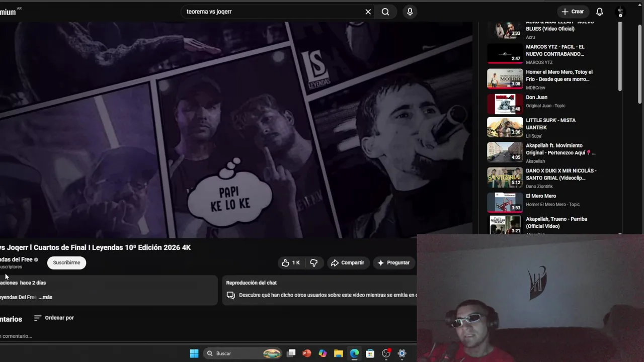644x362 pixels.
Task: Like the video with thumbs up
Action: tap(291, 262)
